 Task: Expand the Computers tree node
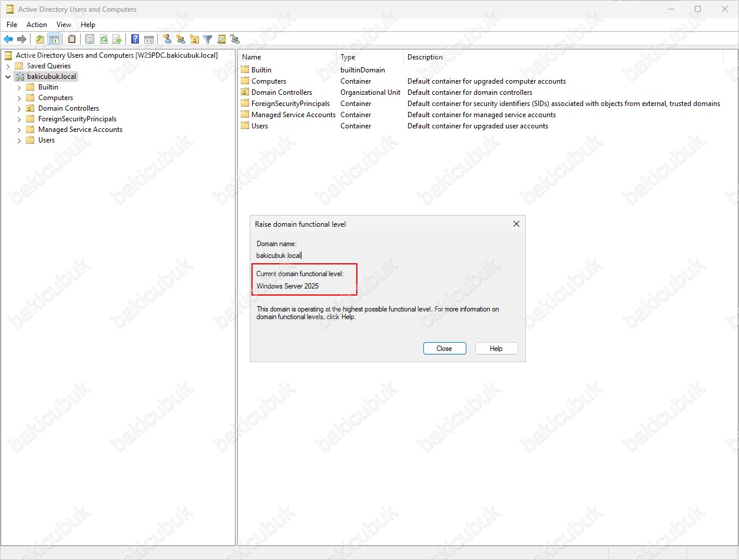click(19, 98)
